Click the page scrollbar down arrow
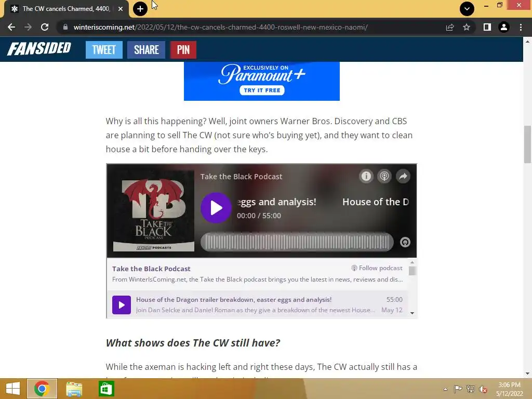 (x=527, y=374)
